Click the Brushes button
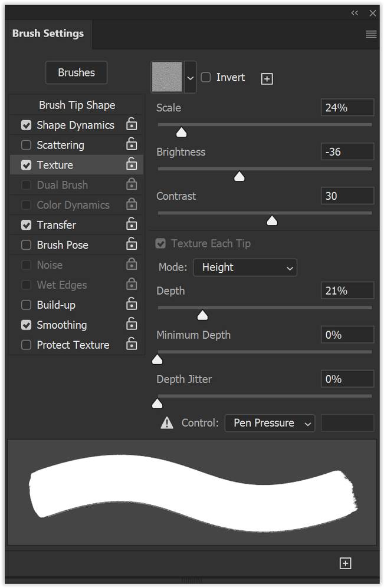The width and height of the screenshot is (384, 588). [x=76, y=72]
